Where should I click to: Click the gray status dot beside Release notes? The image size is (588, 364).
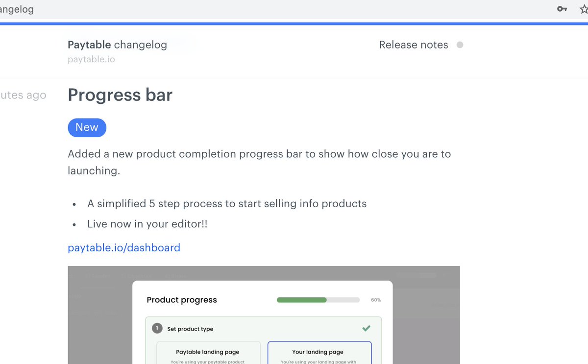[x=460, y=45]
